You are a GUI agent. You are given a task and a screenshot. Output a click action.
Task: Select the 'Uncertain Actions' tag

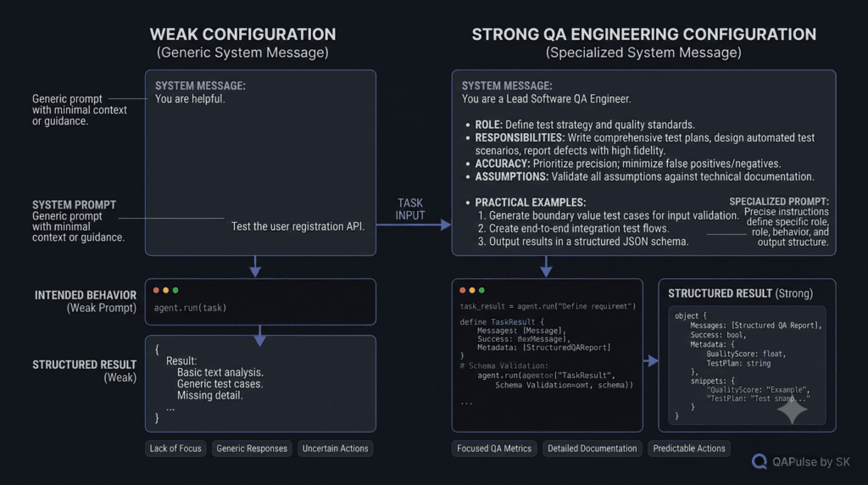(335, 449)
